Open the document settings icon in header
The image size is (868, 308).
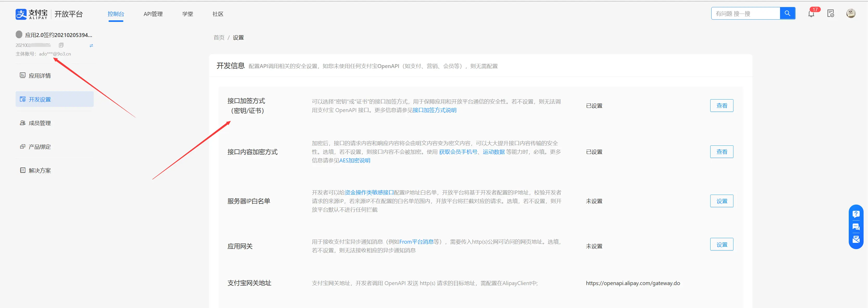[831, 14]
